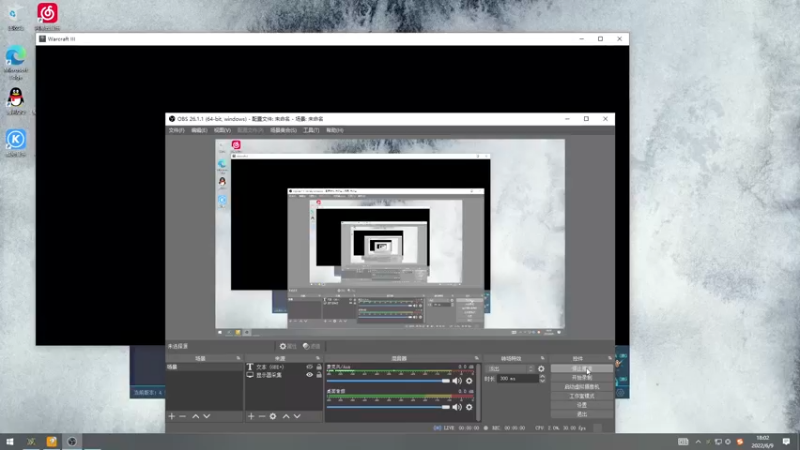The width and height of the screenshot is (800, 450).
Task: Remove the selected scene with the minus icon
Action: 183,416
